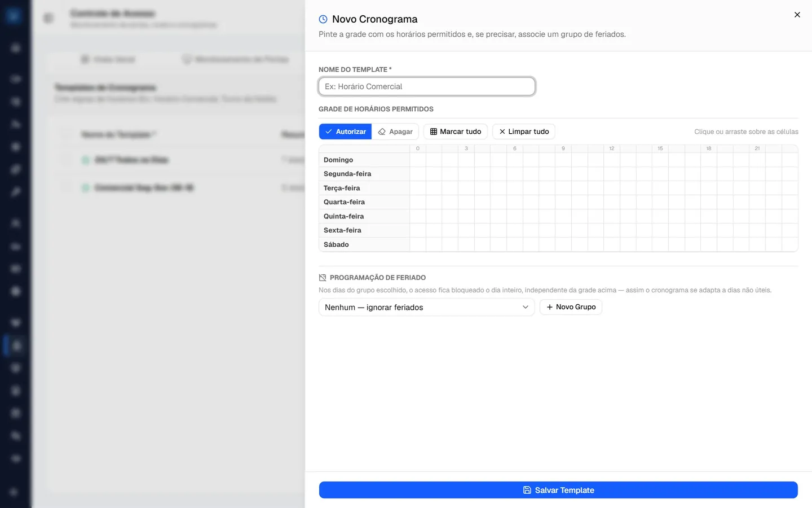This screenshot has width=812, height=508.
Task: Click the Quinta-feira row label
Action: point(343,216)
